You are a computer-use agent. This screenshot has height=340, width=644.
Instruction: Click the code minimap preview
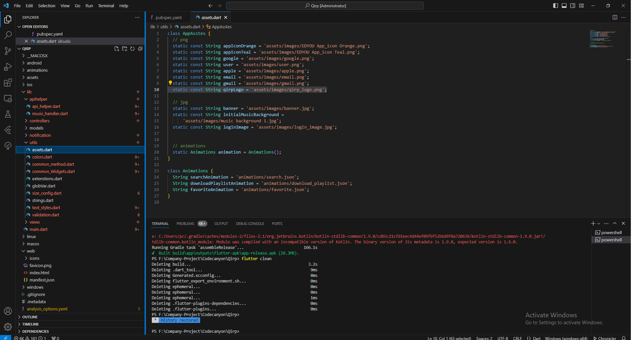602,39
